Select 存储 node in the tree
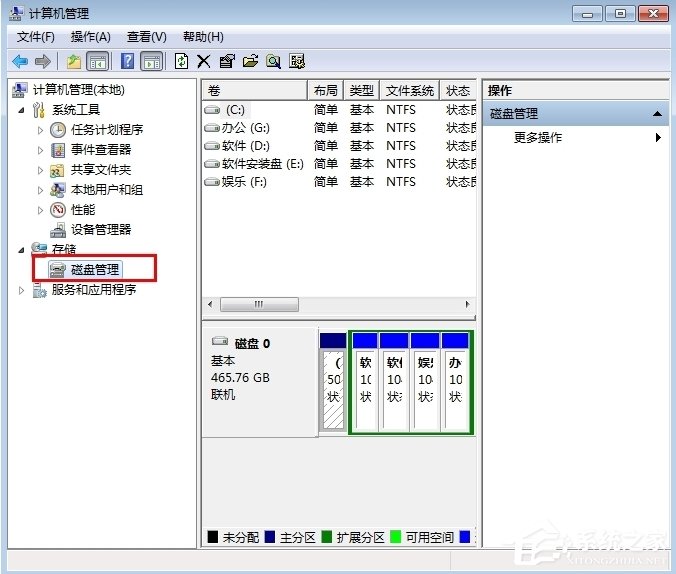 [x=64, y=249]
